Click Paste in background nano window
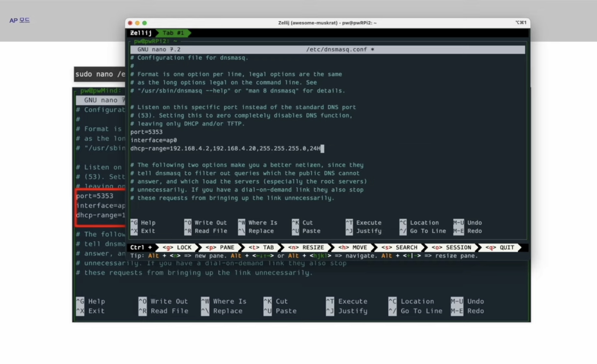The height and width of the screenshot is (364, 597). [280, 311]
